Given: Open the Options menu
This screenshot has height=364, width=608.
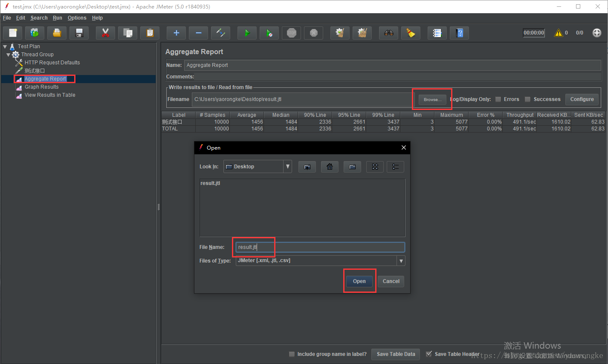Looking at the screenshot, I should pyautogui.click(x=77, y=18).
